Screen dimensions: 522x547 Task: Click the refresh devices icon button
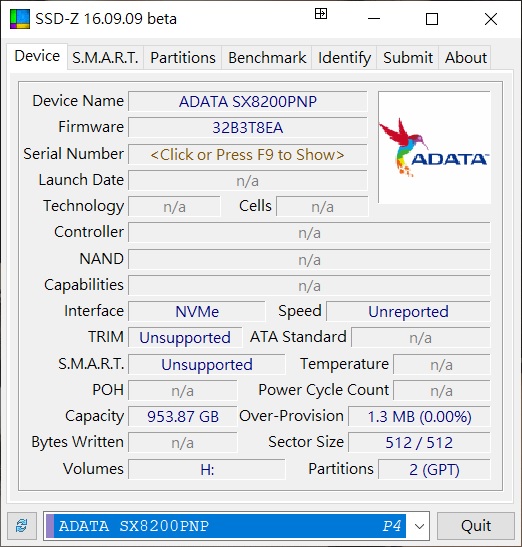coord(22,525)
